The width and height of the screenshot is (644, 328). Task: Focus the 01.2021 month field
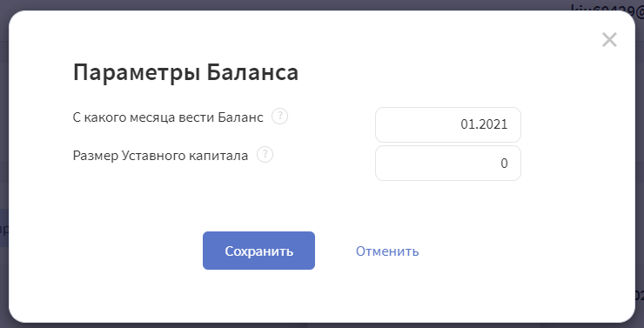point(447,124)
